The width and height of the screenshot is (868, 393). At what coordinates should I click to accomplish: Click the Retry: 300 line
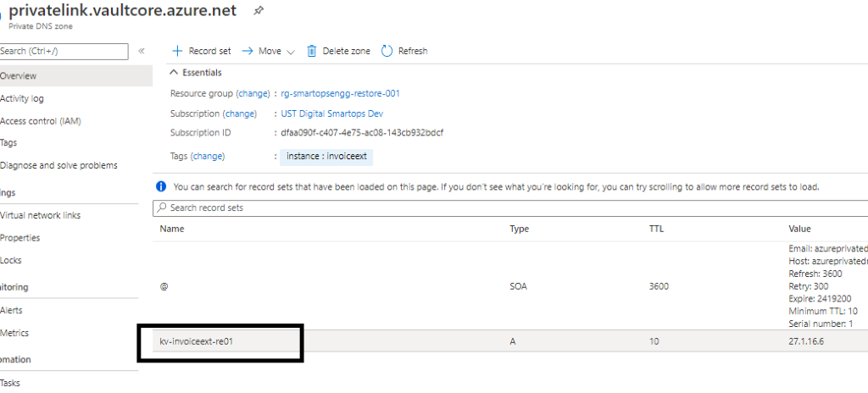coord(810,286)
